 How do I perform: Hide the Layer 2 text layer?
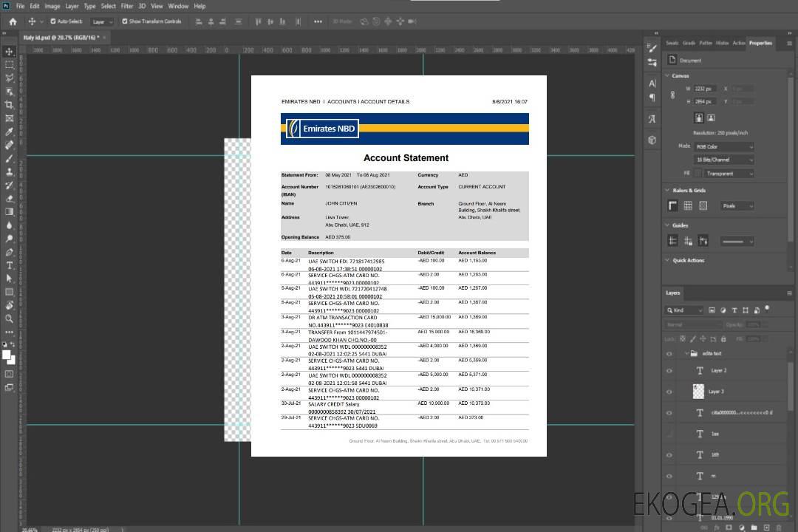click(x=669, y=371)
